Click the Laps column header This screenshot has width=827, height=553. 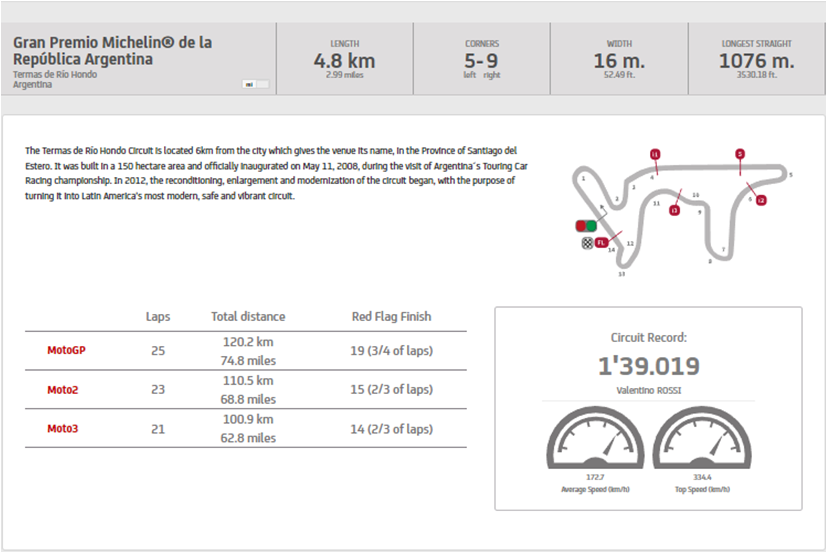[x=158, y=317]
